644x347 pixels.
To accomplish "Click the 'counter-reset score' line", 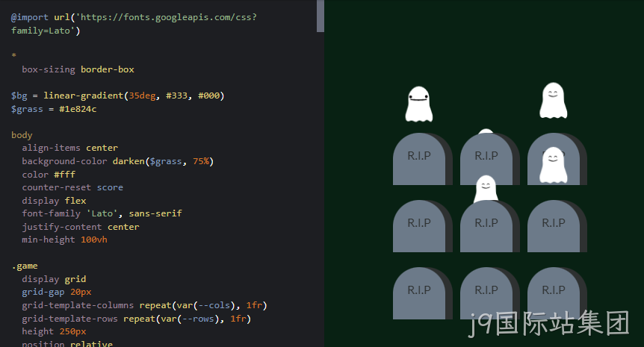I will (72, 187).
